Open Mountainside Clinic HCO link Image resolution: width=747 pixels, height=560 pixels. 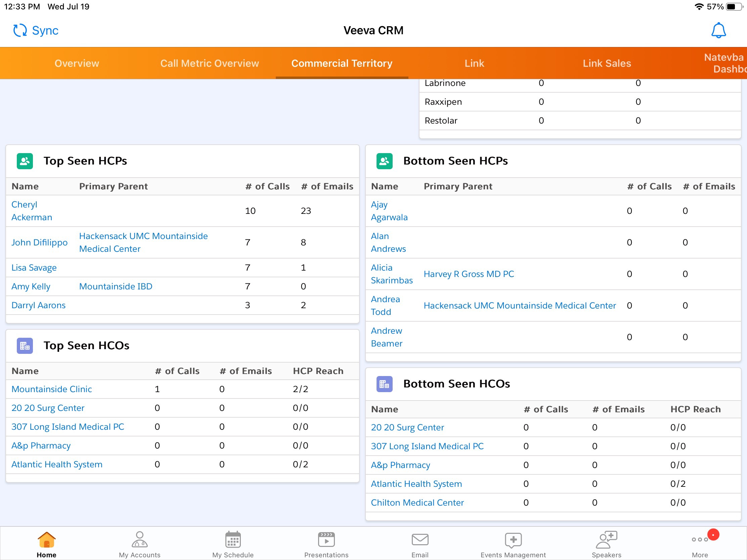pyautogui.click(x=51, y=389)
